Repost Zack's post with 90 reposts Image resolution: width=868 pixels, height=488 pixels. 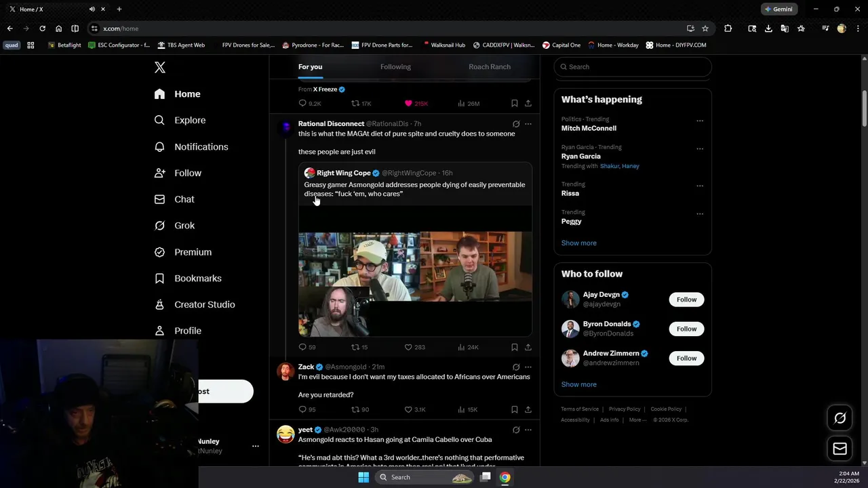pyautogui.click(x=359, y=409)
